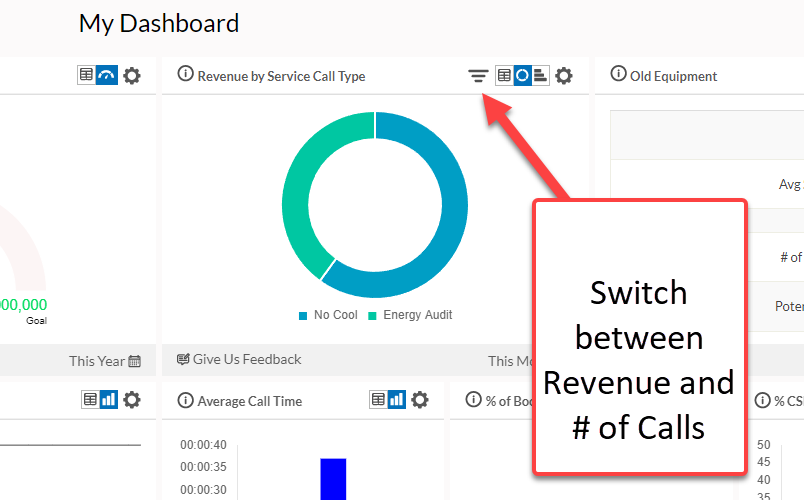Image resolution: width=804 pixels, height=500 pixels.
Task: Switch Average Call Time to table view
Action: click(378, 399)
